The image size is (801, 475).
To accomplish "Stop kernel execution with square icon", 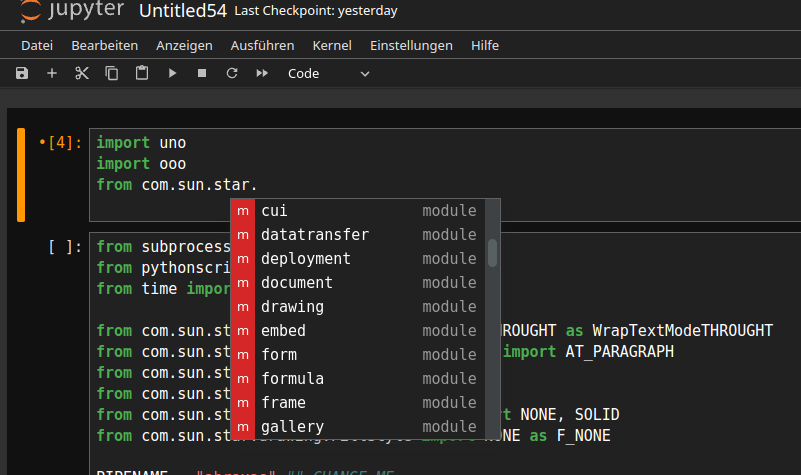I will coord(202,73).
